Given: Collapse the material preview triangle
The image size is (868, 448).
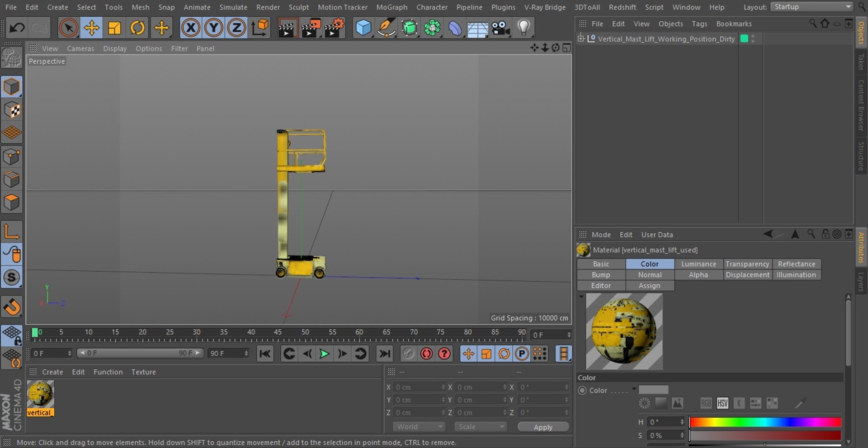Looking at the screenshot, I should (x=581, y=297).
